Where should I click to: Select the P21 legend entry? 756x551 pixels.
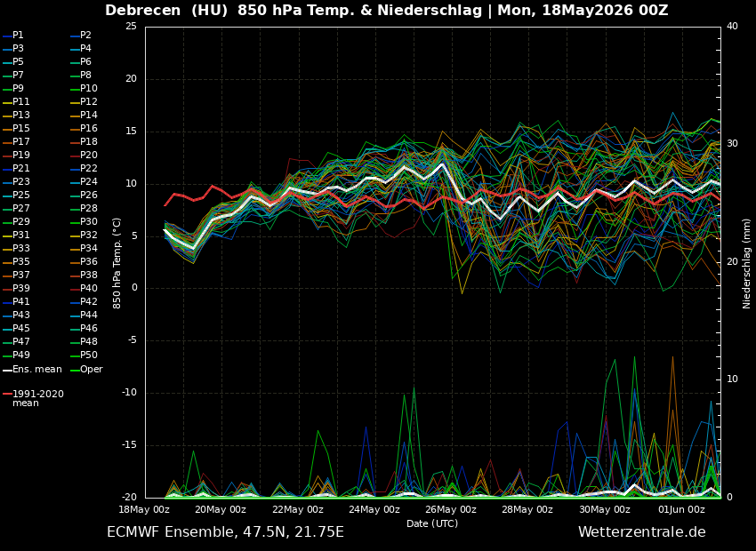click(x=16, y=168)
